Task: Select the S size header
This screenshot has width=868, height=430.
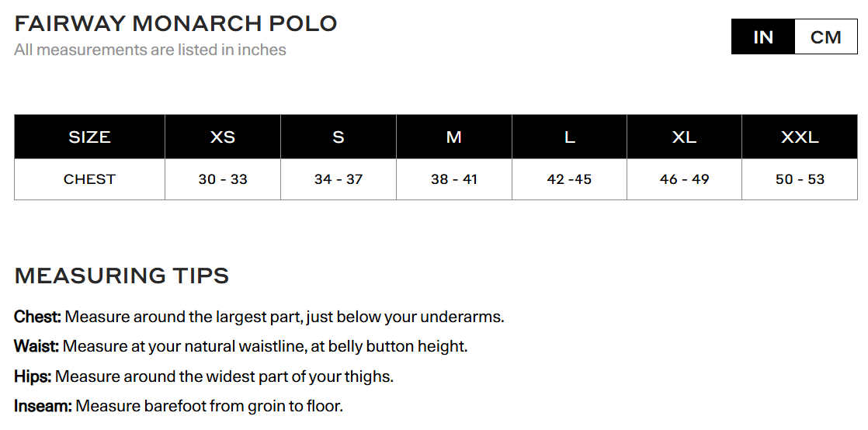Action: tap(339, 137)
